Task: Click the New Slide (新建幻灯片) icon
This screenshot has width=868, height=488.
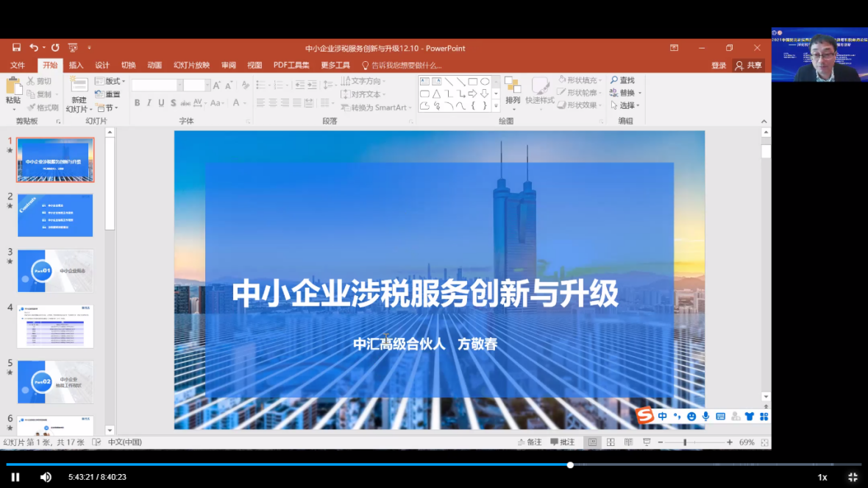Action: coord(78,87)
